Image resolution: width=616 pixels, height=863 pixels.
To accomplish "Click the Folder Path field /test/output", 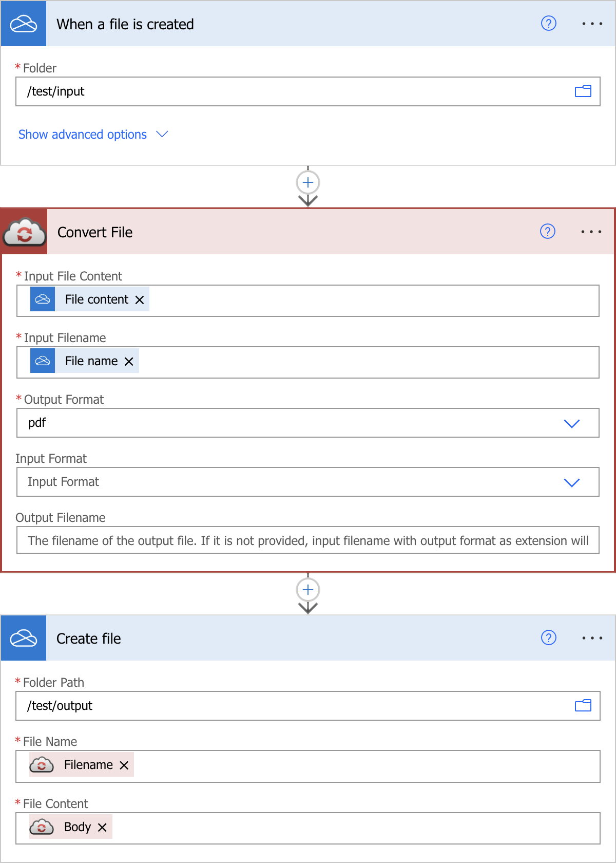I will 308,706.
